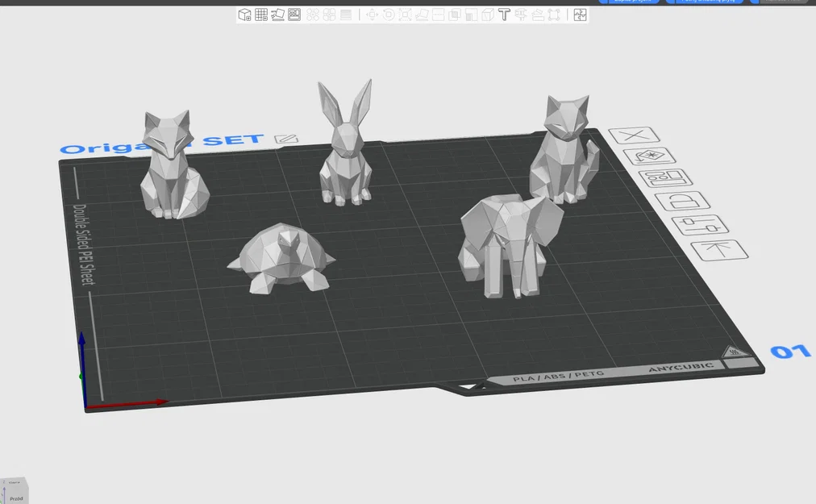
Task: Select the origami turtle model
Action: (x=281, y=259)
